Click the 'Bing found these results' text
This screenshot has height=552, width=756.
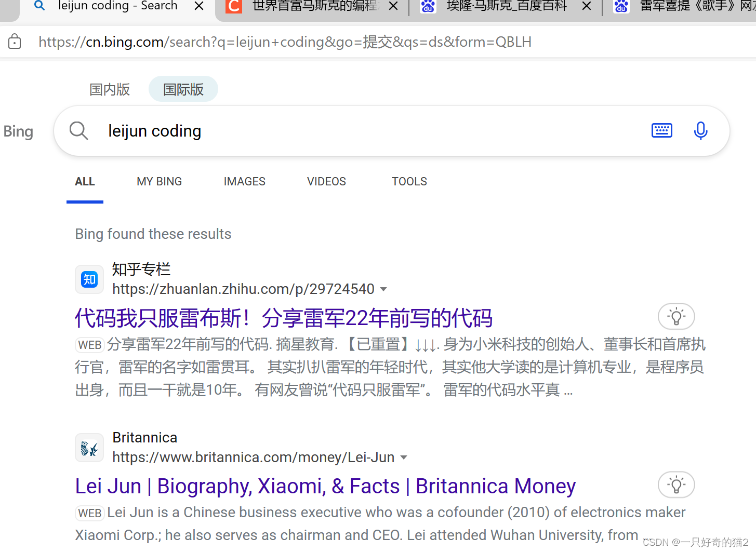tap(153, 234)
